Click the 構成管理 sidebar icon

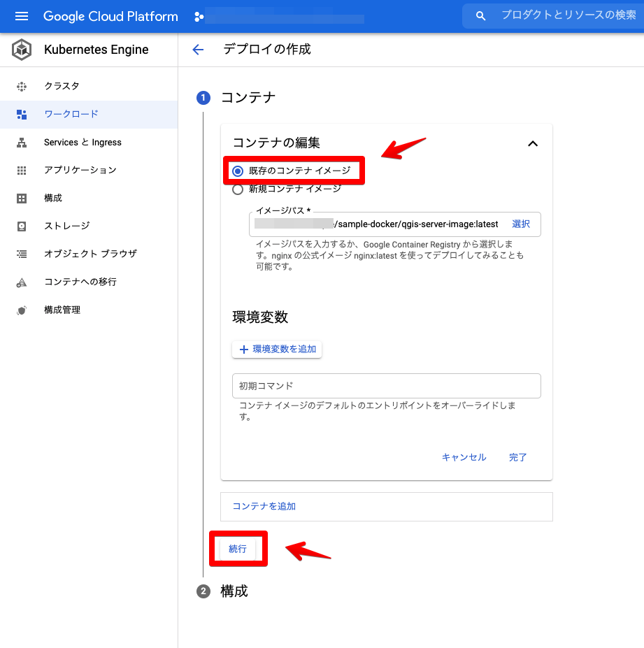coord(22,310)
